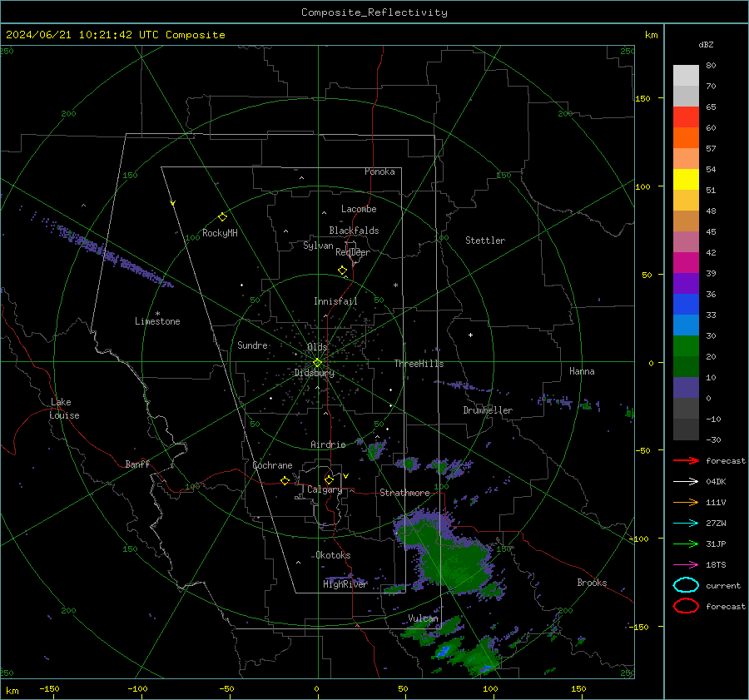749x700 pixels.
Task: Click the small green echo cell east of Airdrie
Action: 374,449
